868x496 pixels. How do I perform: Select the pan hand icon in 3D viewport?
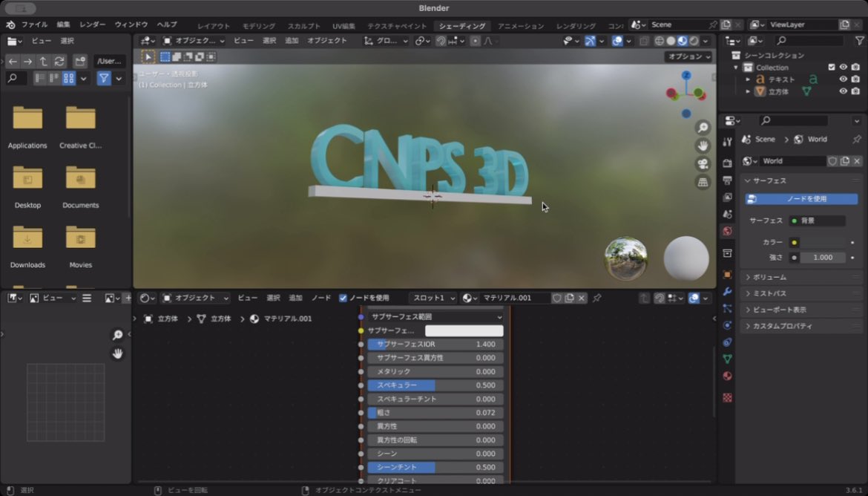[703, 146]
